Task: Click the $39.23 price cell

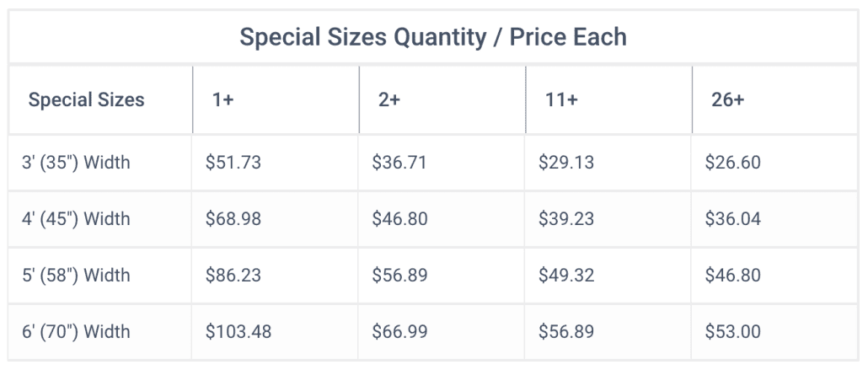Action: (x=566, y=219)
